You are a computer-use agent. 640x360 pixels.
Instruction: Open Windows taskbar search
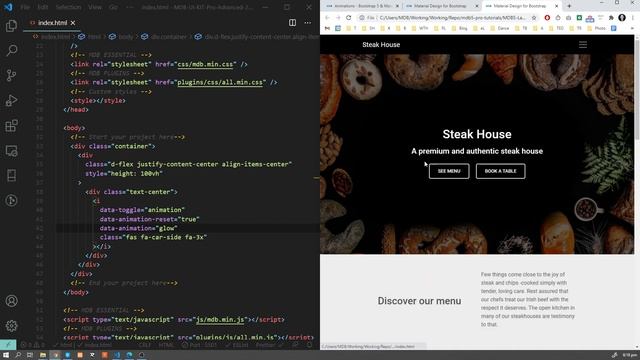18,355
